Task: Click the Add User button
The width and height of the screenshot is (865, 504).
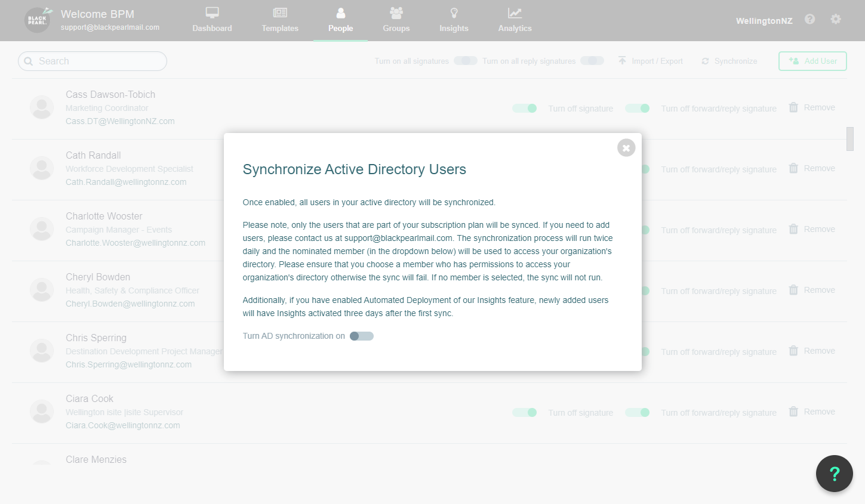Action: (812, 60)
